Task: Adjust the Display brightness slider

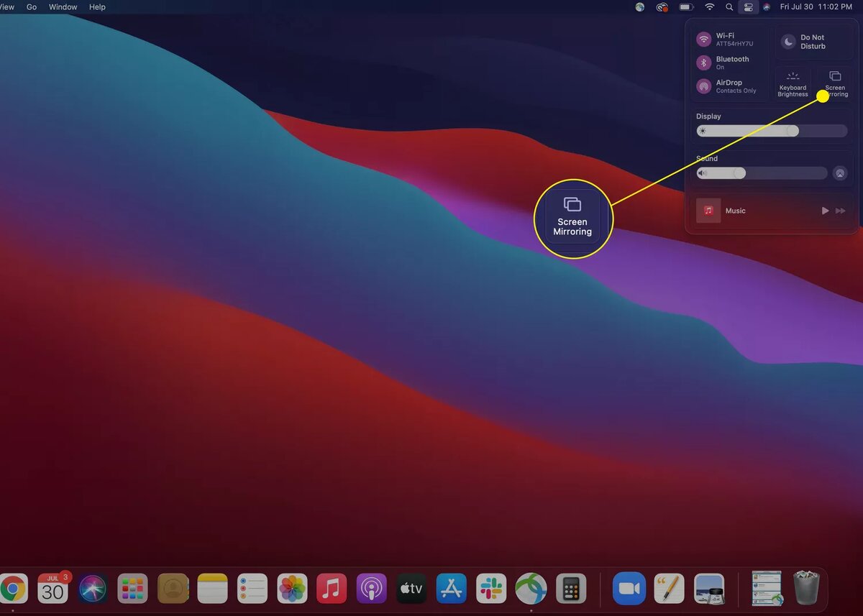Action: (772, 131)
